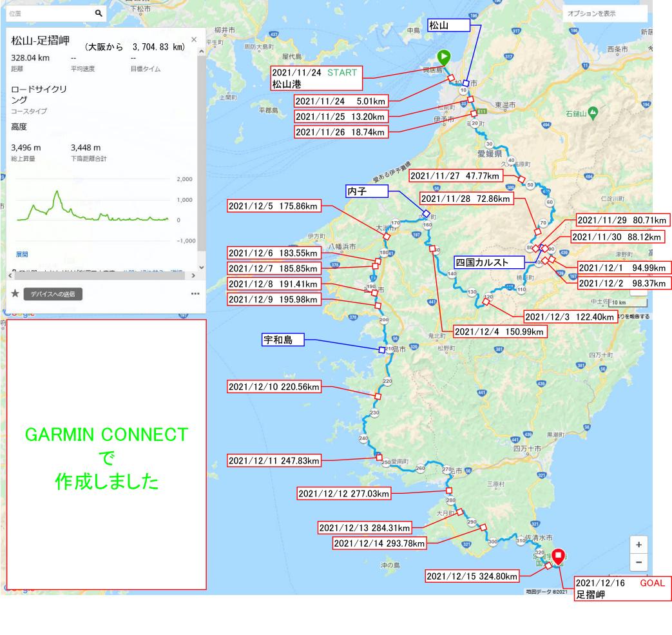The width and height of the screenshot is (672, 635).
Task: Click the panel scrollbar up arrow
Action: [202, 52]
